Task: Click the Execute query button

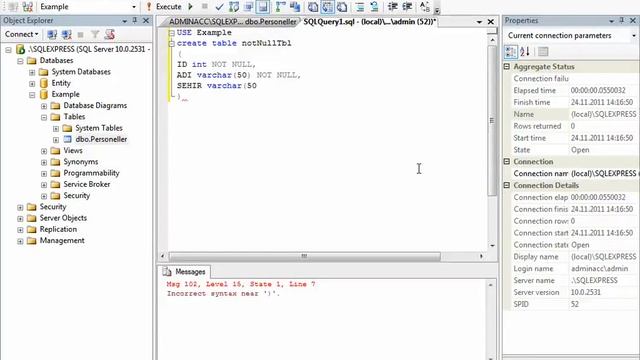Action: click(164, 7)
